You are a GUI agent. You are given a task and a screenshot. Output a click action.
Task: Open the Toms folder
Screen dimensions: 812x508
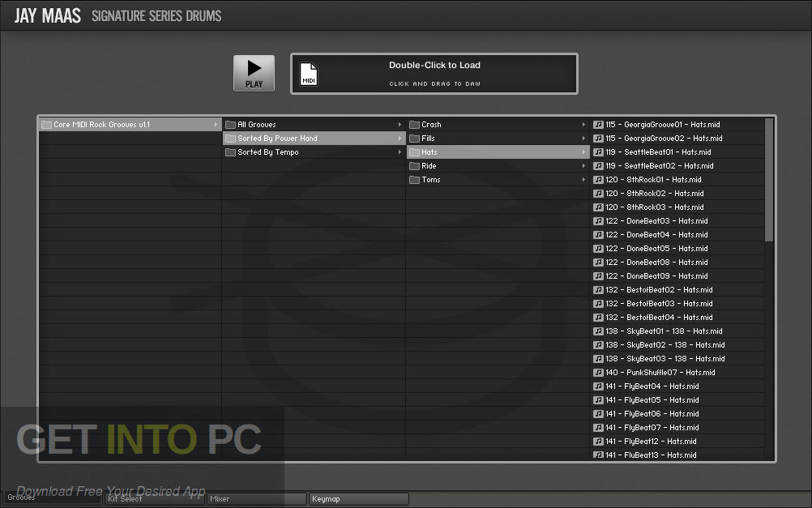498,180
